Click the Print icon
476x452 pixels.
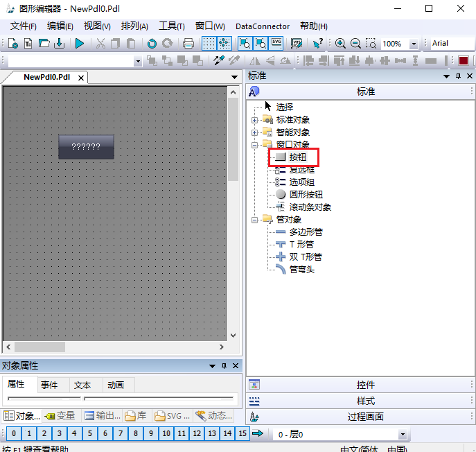(x=188, y=44)
